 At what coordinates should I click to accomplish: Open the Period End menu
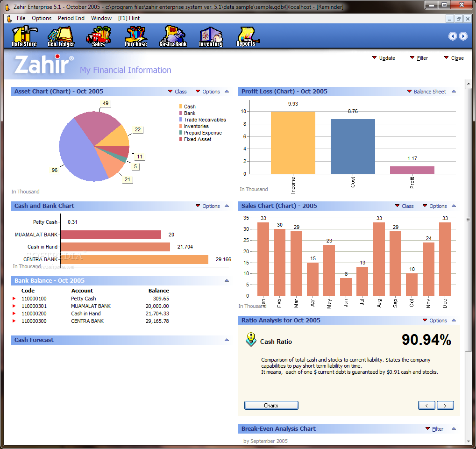(x=71, y=18)
